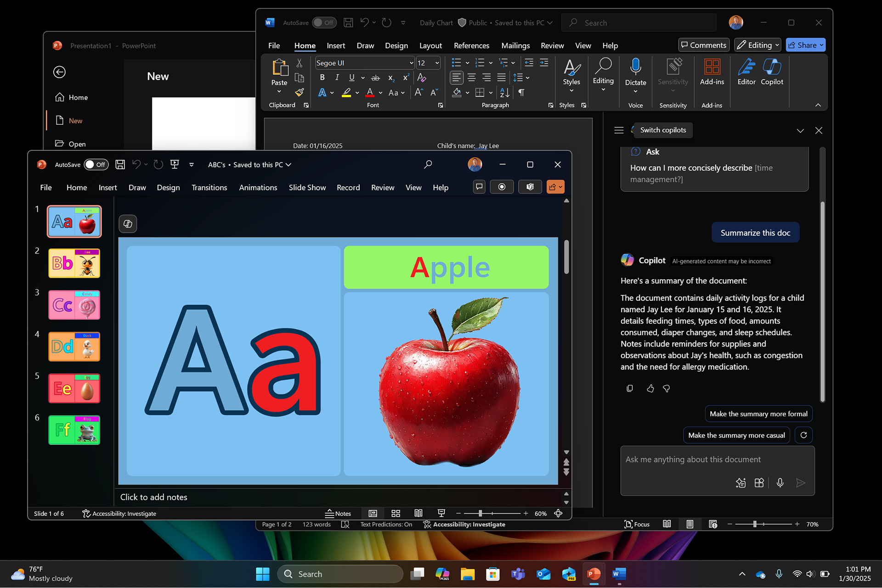Click the show/hide paragraph marks icon
Screen dimensions: 882x588
[x=521, y=93]
